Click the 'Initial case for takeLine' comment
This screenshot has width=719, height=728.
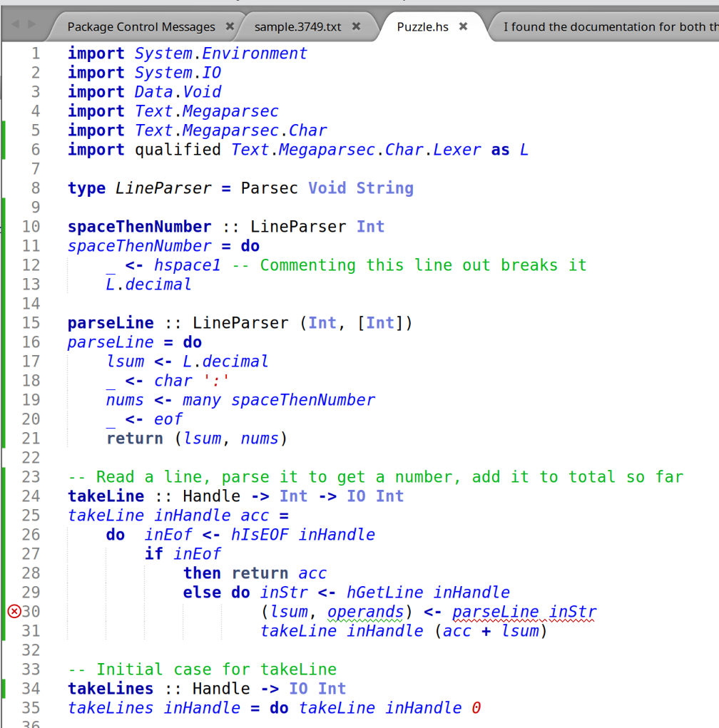pos(202,670)
